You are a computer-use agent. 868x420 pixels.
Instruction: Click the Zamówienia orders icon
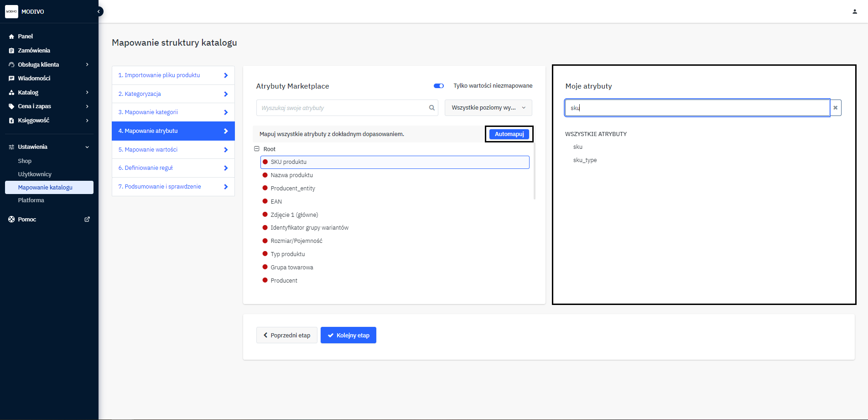11,51
